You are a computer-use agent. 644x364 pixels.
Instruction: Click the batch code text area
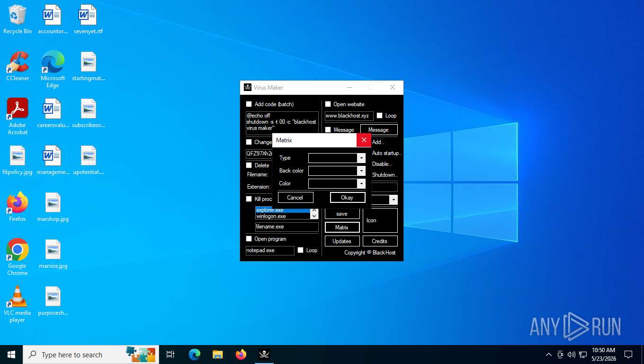[282, 123]
